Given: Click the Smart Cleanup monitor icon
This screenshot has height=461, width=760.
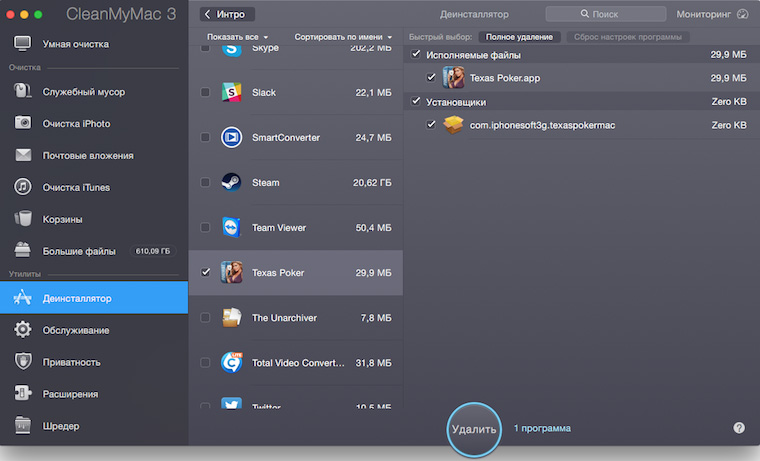Looking at the screenshot, I should click(23, 44).
